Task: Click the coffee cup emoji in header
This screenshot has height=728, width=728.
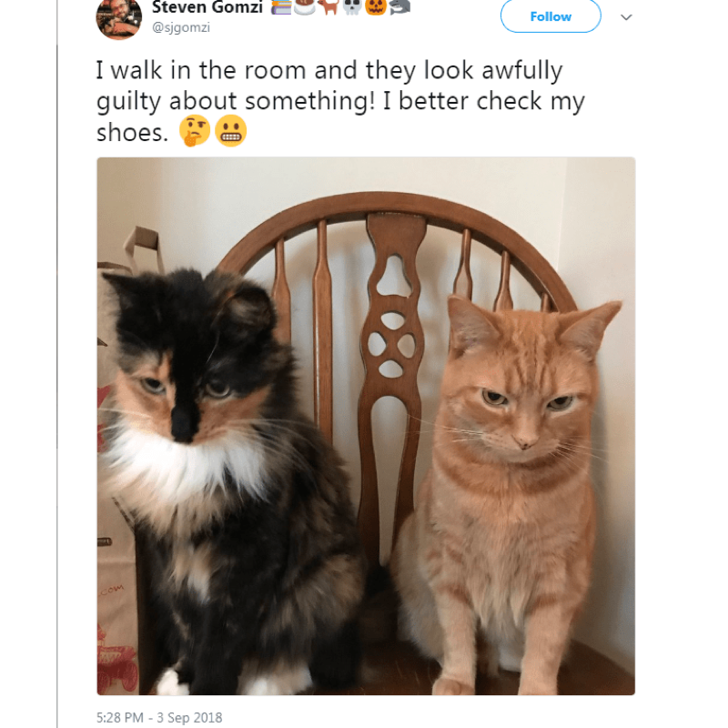Action: click(305, 7)
